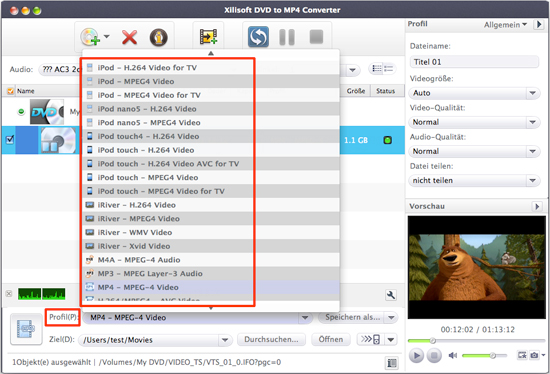Screen dimensions: 550x374
Task: Toggle the Name header checkbox
Action: click(x=11, y=91)
